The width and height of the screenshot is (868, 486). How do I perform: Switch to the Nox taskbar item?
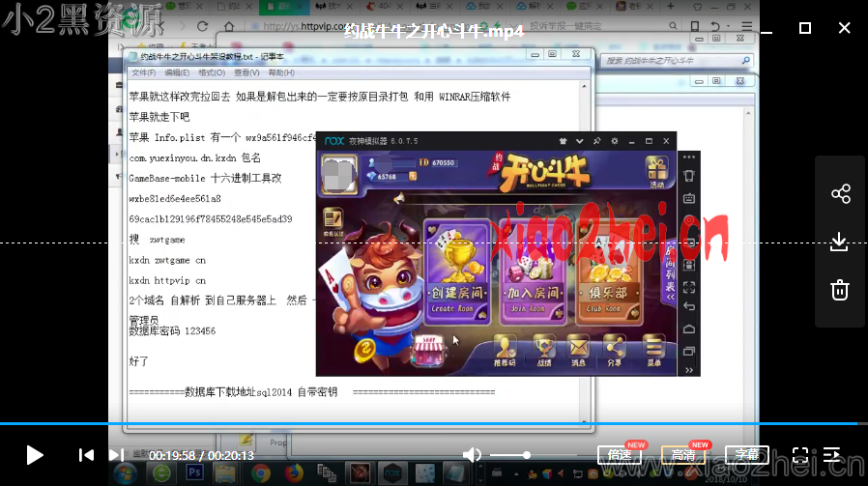(392, 473)
